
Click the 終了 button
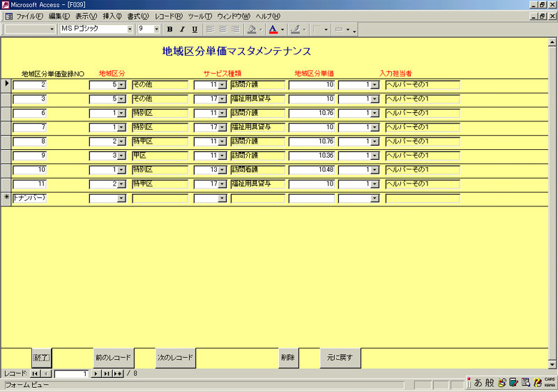42,358
